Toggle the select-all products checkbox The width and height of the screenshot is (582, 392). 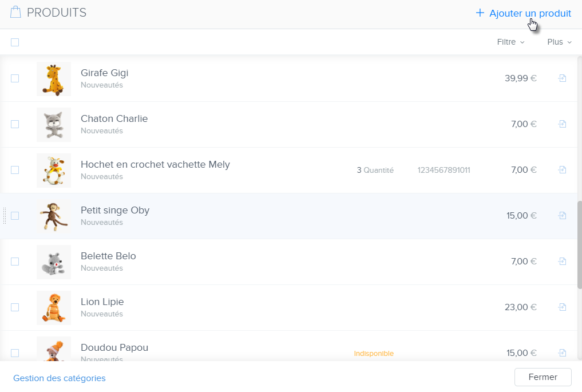click(x=15, y=42)
